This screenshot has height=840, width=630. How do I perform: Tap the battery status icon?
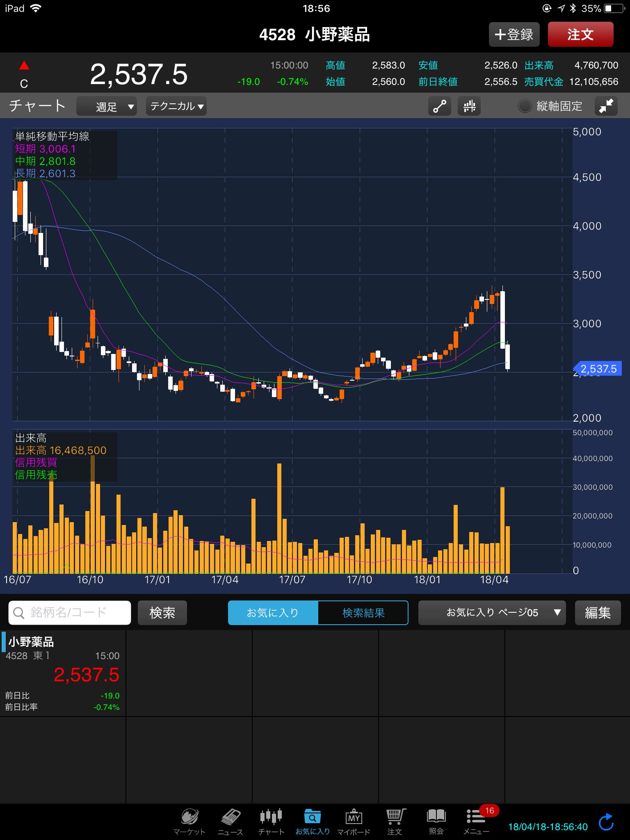(x=614, y=8)
